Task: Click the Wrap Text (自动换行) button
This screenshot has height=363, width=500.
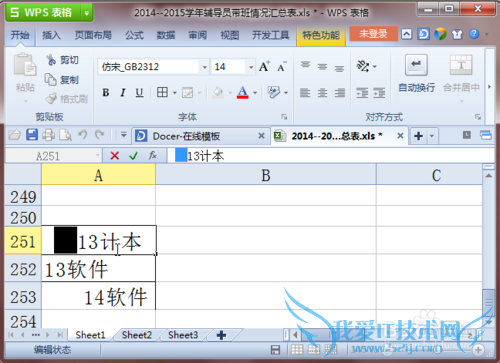Action: [417, 74]
